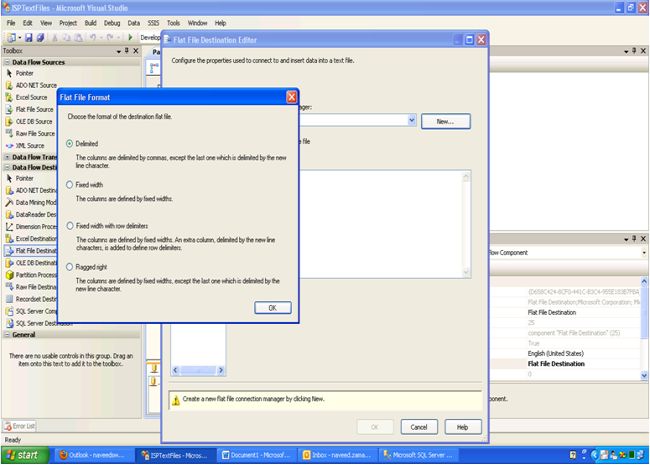This screenshot has height=466, width=650.
Task: Click the Paste toolbar icon
Action: click(78, 38)
